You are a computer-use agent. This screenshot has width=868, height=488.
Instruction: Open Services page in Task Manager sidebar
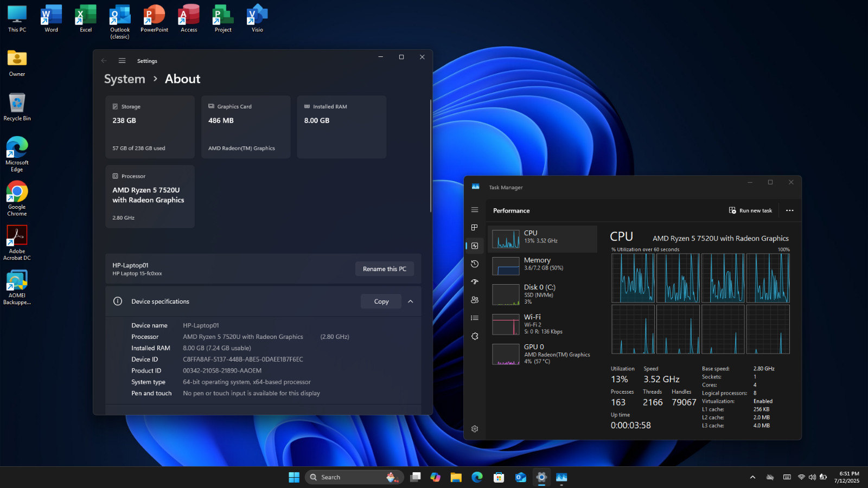coord(475,336)
